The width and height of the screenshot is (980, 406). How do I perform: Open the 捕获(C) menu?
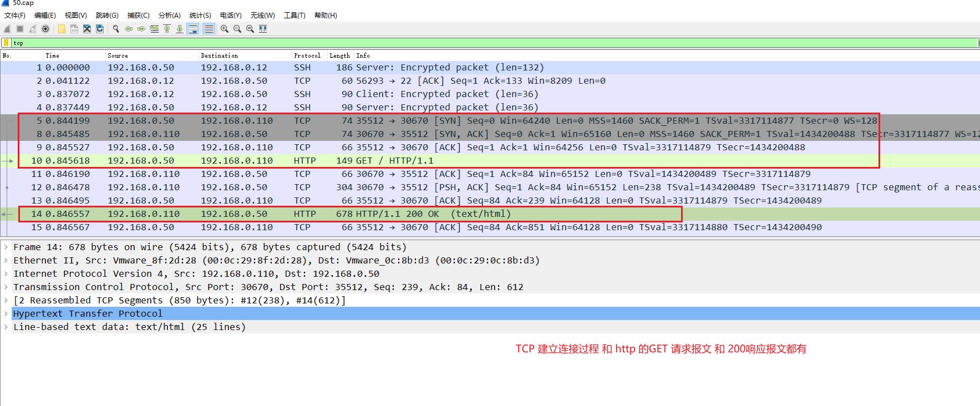[x=139, y=16]
